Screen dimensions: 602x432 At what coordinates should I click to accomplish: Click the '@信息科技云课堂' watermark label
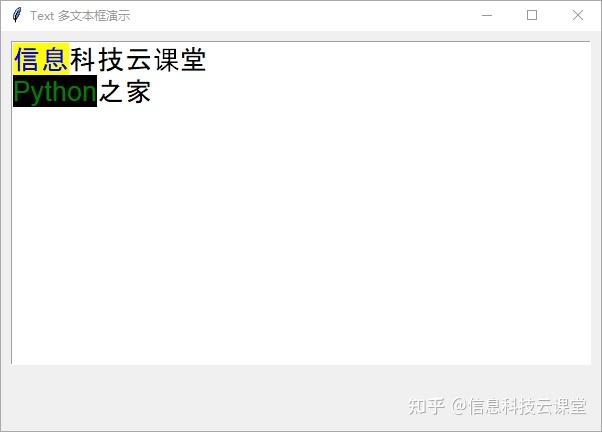(519, 406)
